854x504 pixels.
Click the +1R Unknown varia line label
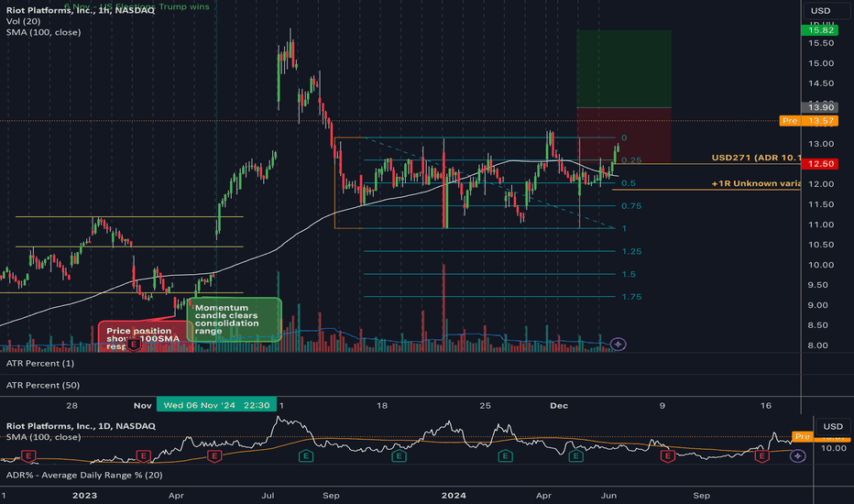[x=756, y=183]
